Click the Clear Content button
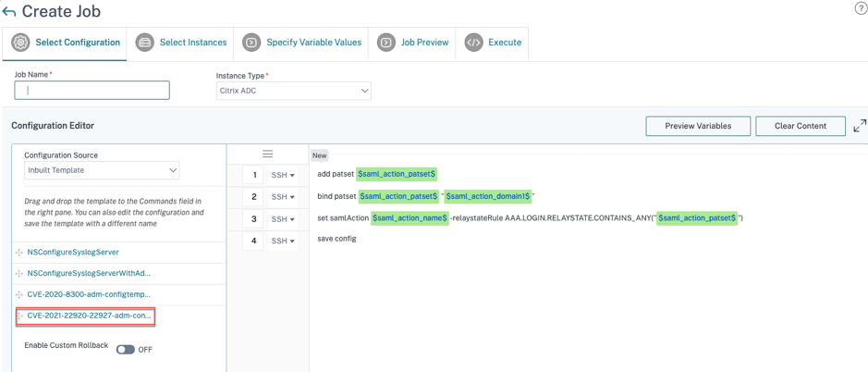 click(801, 126)
